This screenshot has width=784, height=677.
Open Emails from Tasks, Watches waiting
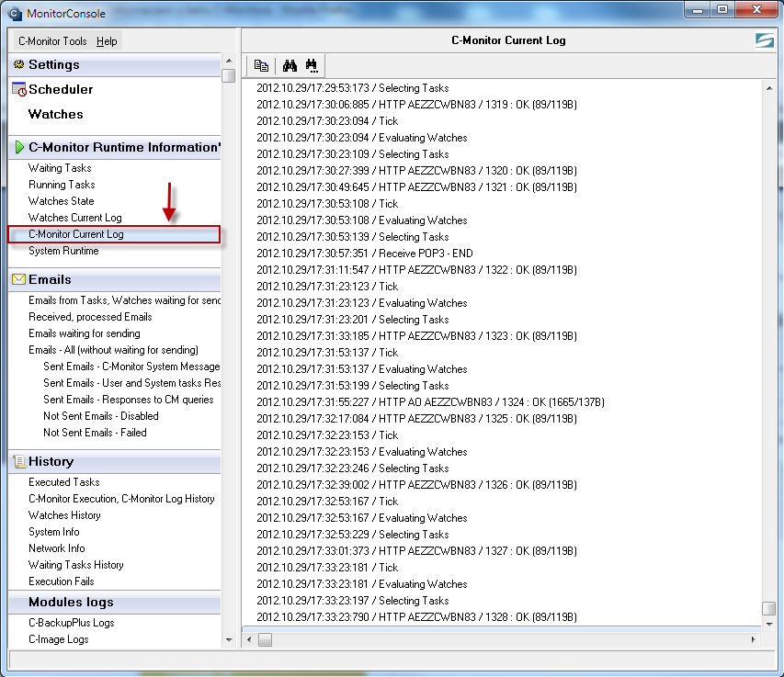[124, 300]
